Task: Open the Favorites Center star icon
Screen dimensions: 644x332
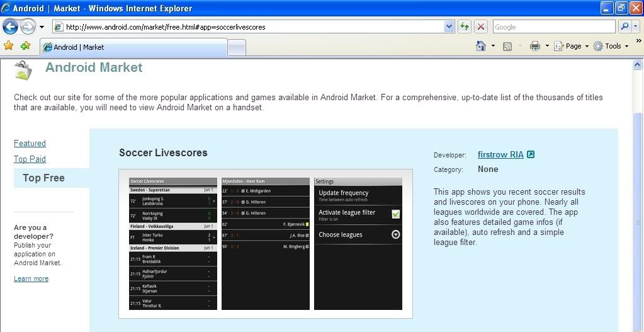Action: (x=8, y=45)
